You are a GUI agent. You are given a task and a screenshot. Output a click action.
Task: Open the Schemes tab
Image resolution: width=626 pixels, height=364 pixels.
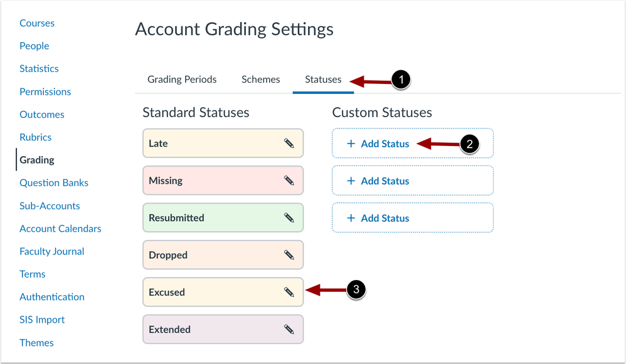pos(261,80)
